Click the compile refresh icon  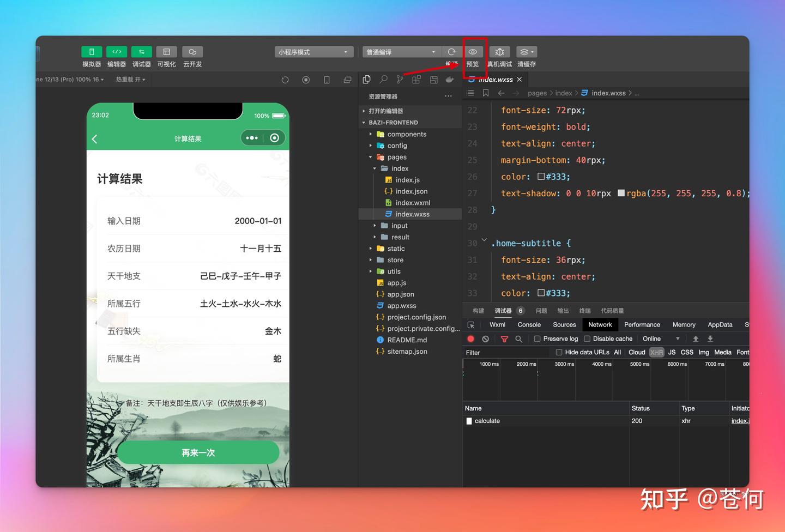click(x=451, y=52)
